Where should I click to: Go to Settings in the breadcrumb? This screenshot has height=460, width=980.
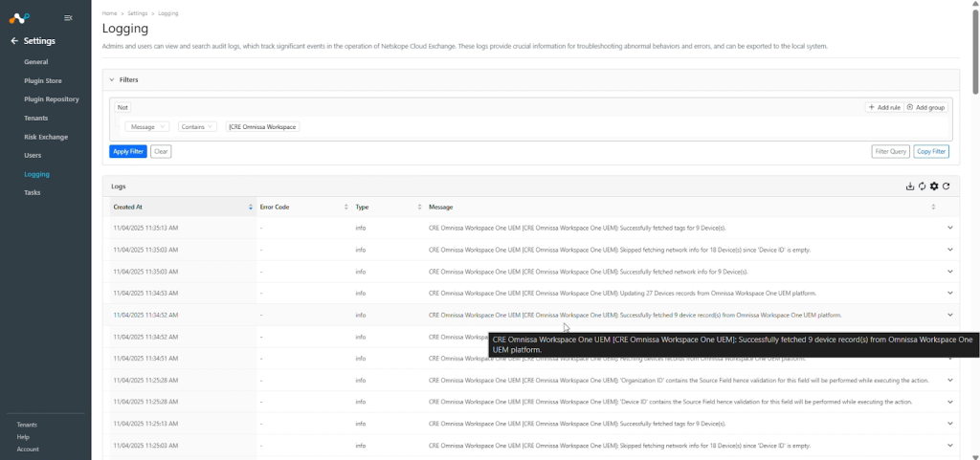[137, 13]
